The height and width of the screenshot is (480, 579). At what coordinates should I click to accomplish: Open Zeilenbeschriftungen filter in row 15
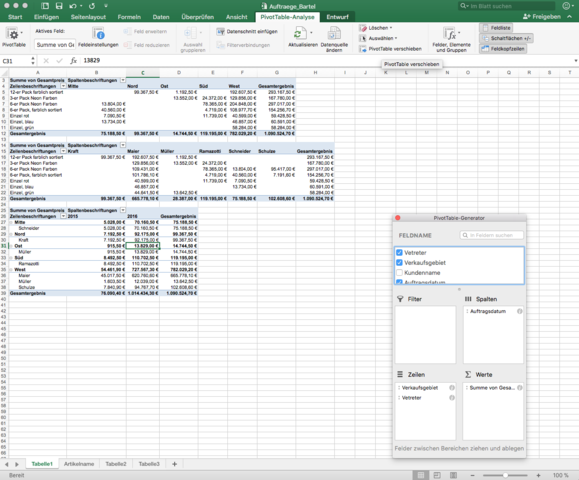coord(63,151)
